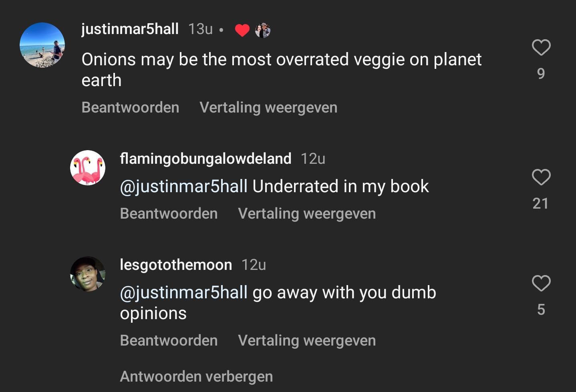This screenshot has height=392, width=576.
Task: Click @justinmar5hall mention in Underrated reply
Action: (184, 187)
